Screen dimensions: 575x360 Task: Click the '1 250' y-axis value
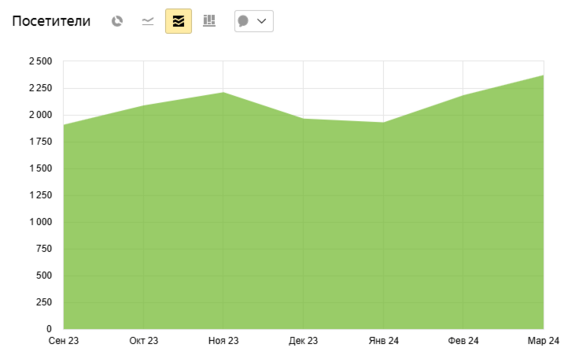[41, 195]
